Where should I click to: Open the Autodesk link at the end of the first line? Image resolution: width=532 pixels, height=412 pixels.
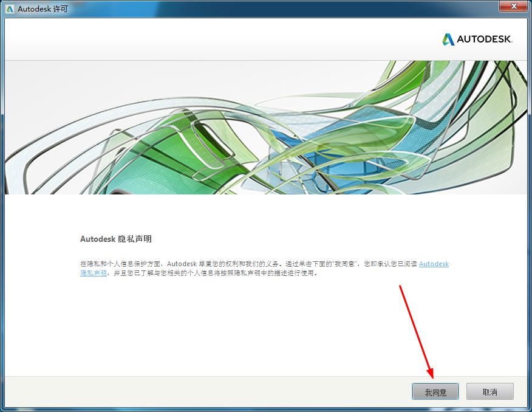pyautogui.click(x=434, y=264)
